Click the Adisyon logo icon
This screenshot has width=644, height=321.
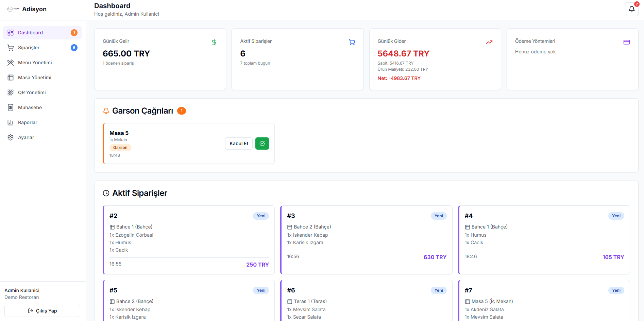(13, 9)
